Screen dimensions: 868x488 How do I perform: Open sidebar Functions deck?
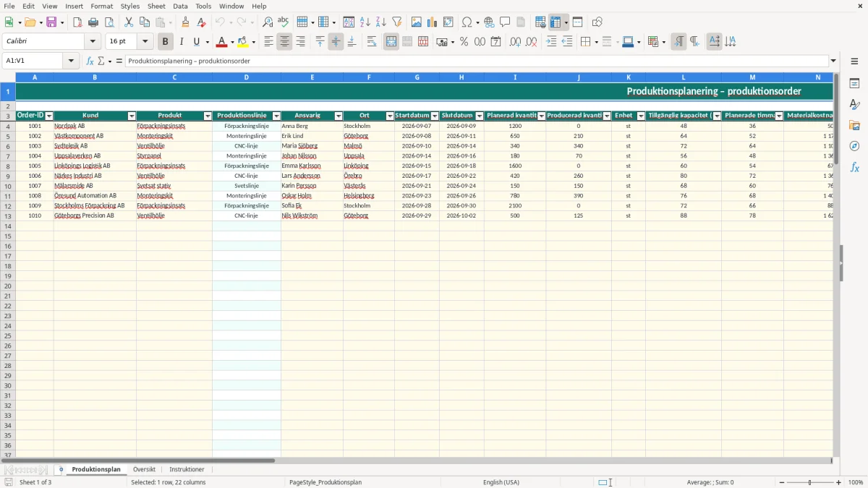coord(854,168)
